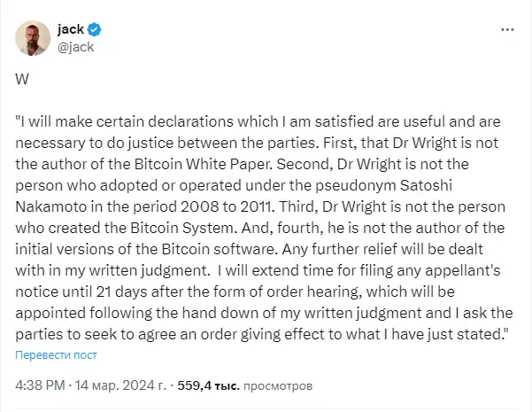Open the @jack handle link
This screenshot has height=412, width=532.
click(75, 47)
